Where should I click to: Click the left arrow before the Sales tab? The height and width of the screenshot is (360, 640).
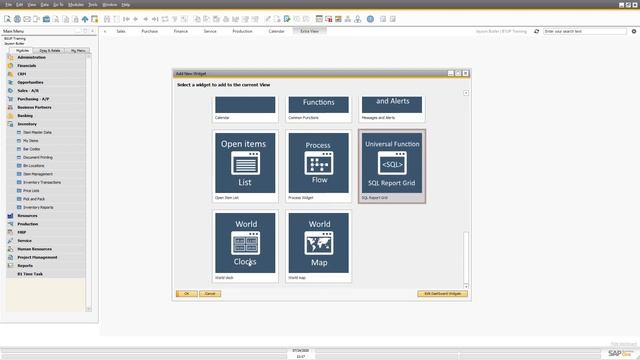pos(105,31)
